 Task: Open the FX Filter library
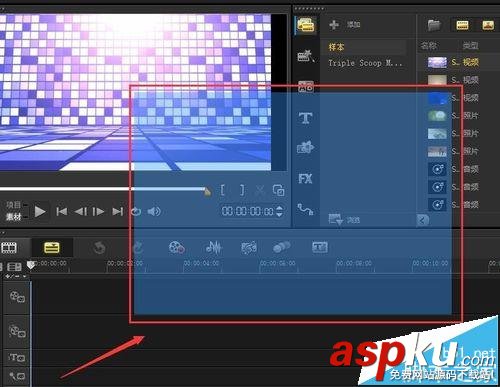(x=305, y=179)
